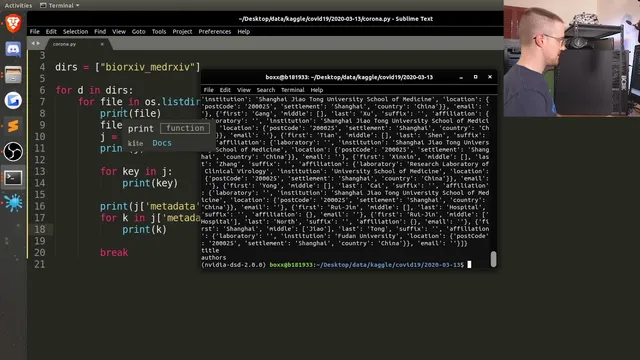Close the Terminal window
The height and width of the screenshot is (360, 640).
point(490,77)
